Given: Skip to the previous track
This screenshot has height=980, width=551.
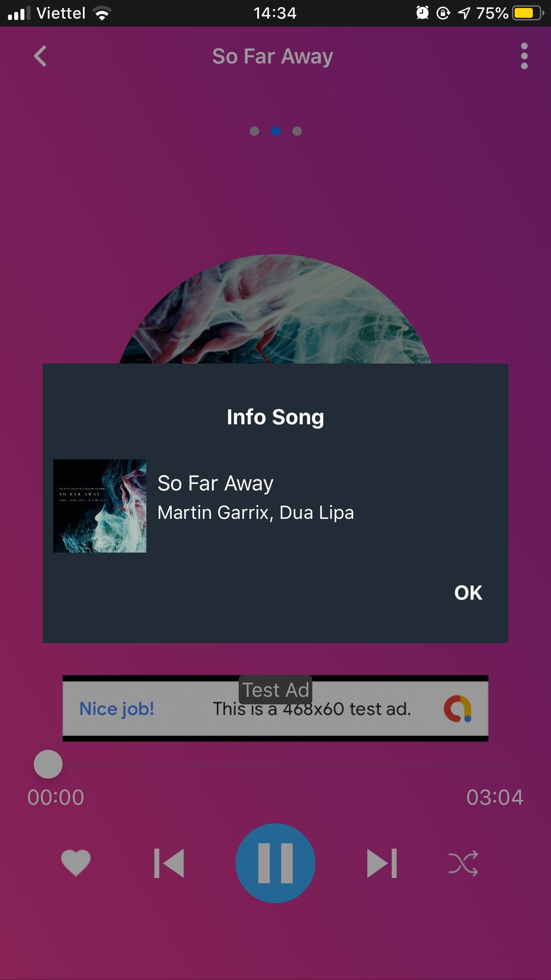Looking at the screenshot, I should 169,863.
